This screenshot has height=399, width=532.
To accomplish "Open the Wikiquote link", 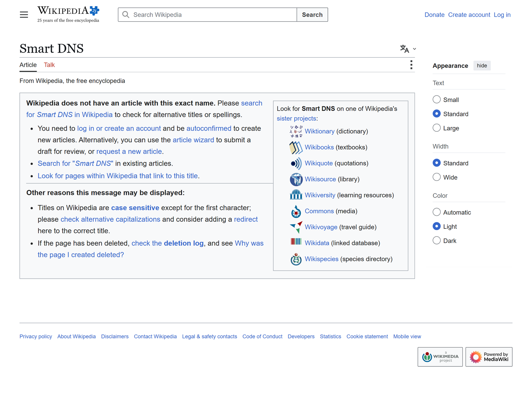I will [319, 163].
